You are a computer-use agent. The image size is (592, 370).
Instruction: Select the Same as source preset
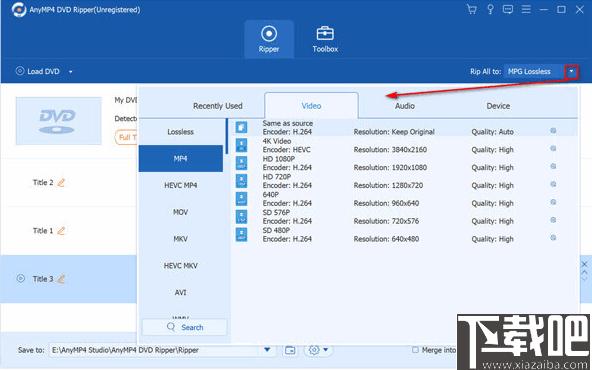point(404,128)
